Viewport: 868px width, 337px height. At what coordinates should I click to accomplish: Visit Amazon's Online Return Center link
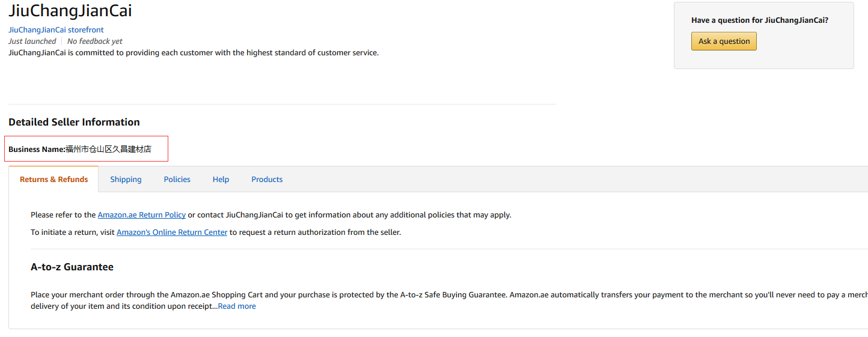(172, 232)
